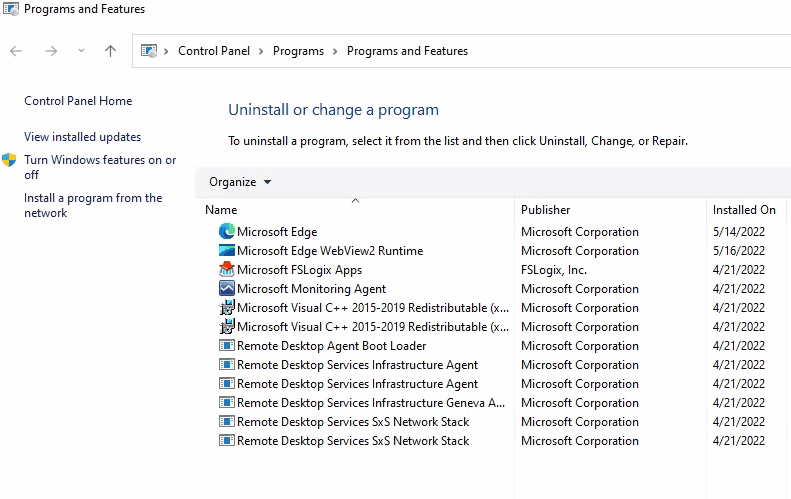This screenshot has width=791, height=499.
Task: Select Remote Desktop Services Infrastructure Geneva Agent row
Action: [370, 403]
